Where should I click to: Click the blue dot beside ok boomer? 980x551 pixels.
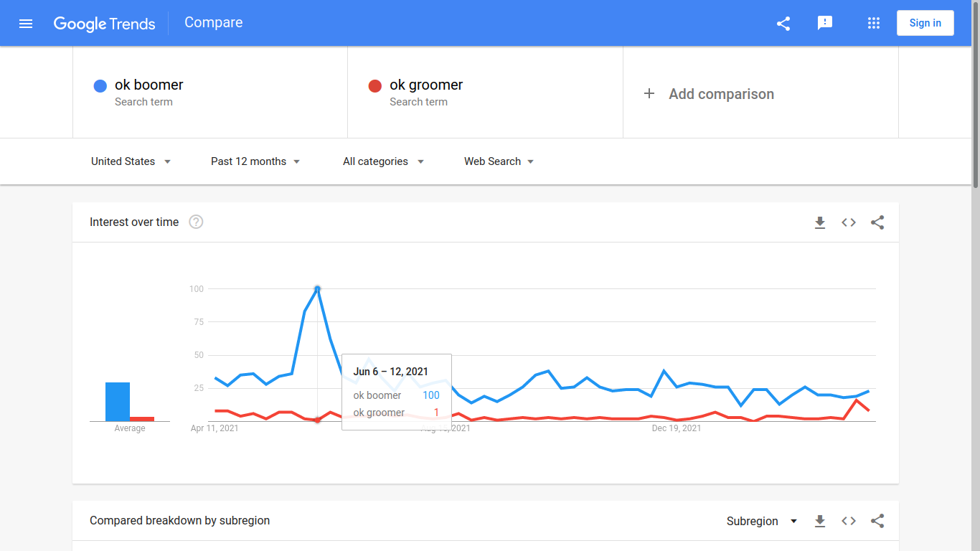click(100, 86)
